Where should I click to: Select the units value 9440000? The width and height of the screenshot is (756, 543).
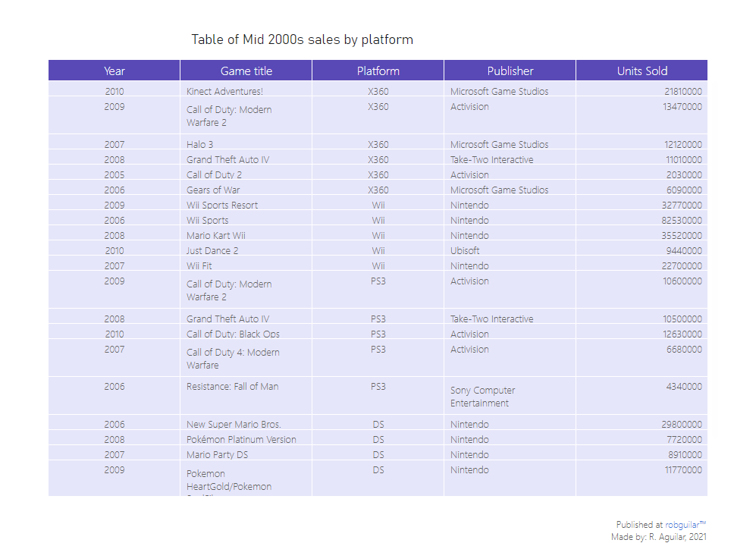click(684, 251)
